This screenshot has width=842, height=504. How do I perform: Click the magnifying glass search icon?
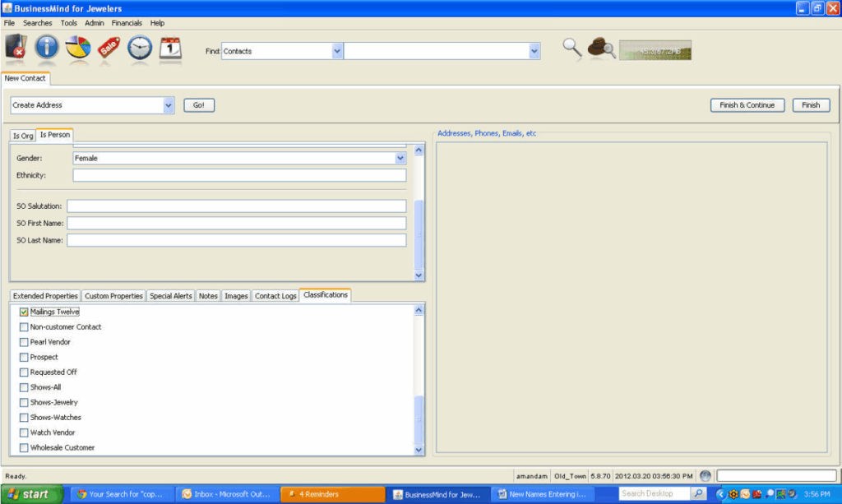click(572, 49)
